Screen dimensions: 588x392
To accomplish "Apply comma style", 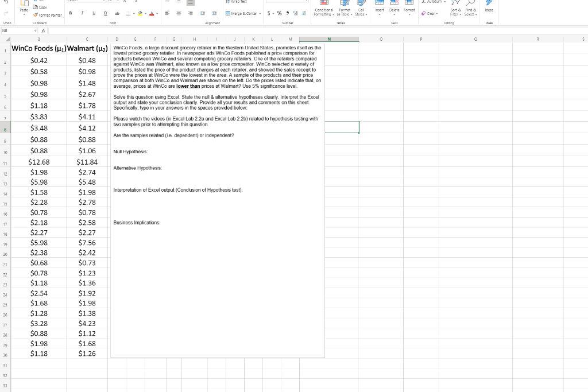I will tap(288, 13).
